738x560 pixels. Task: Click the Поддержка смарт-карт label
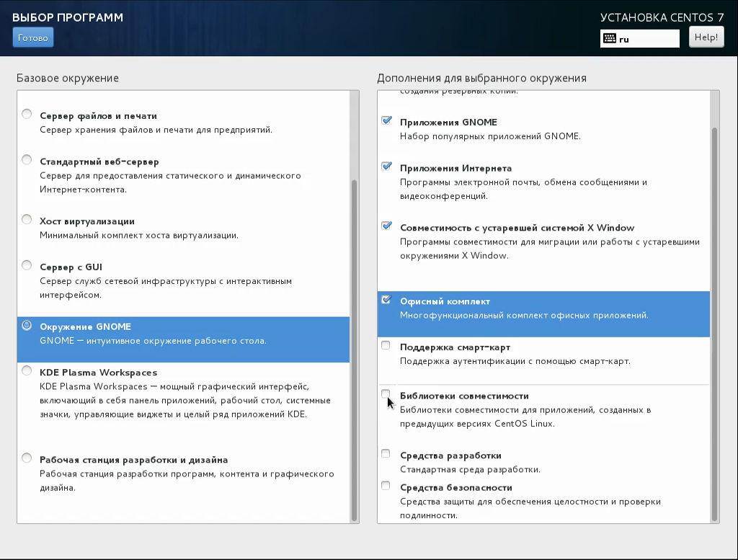[455, 347]
